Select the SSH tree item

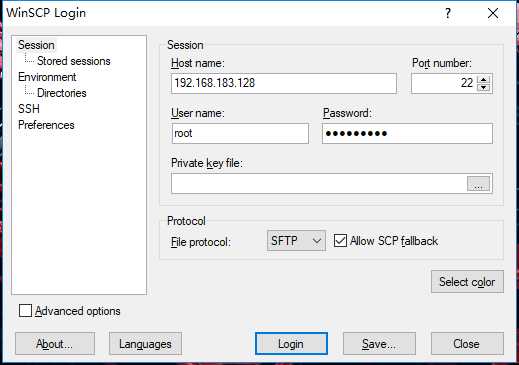pos(29,109)
